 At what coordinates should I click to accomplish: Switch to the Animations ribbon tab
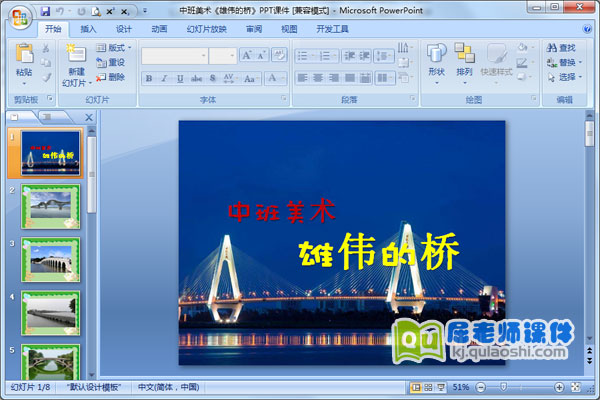coord(159,29)
